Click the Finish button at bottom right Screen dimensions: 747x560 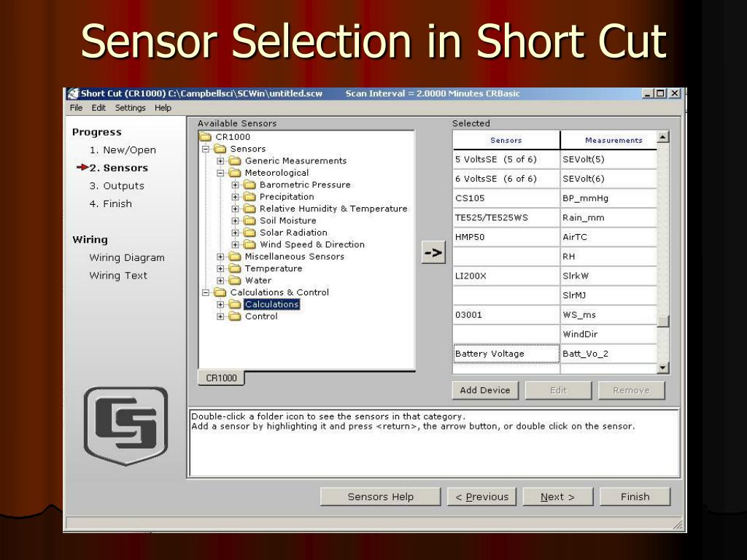coord(635,497)
